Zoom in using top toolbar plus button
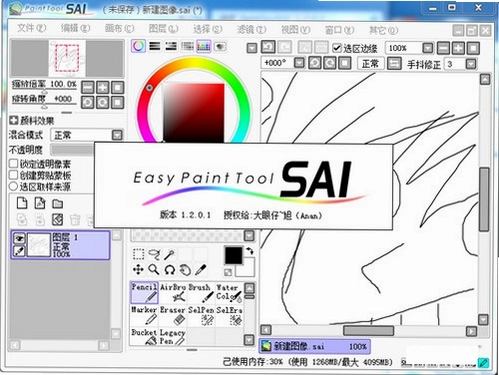Screen dimensions: 499x375 [458, 48]
